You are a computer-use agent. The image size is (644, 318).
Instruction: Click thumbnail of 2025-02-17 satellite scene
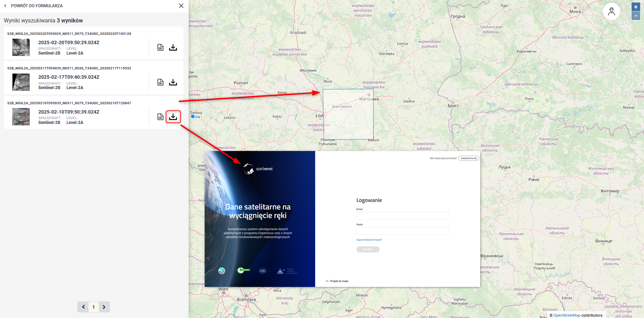21,82
